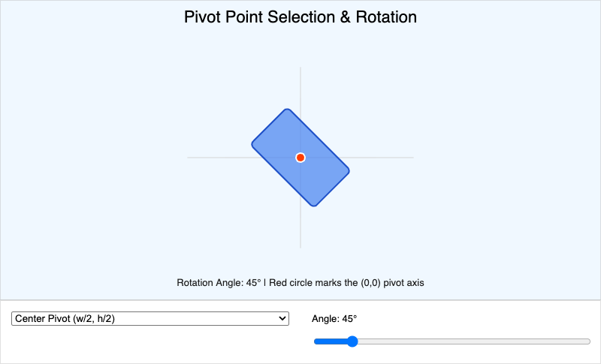The width and height of the screenshot is (601, 364).
Task: Click the Rotation Angle status text
Action: (x=300, y=283)
